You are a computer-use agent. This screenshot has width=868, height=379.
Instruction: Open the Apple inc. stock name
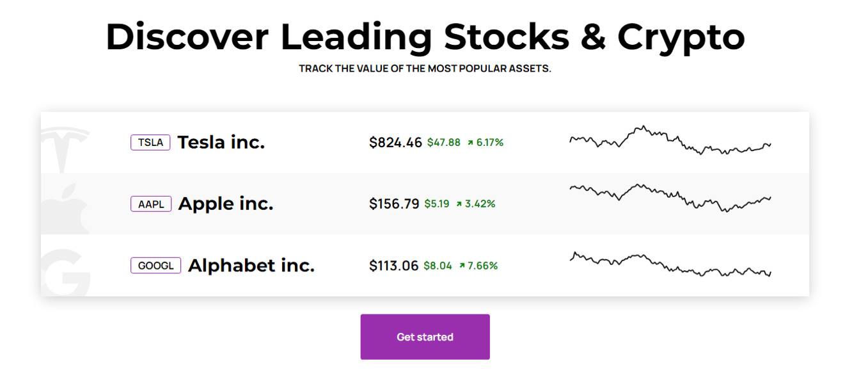[x=225, y=204]
